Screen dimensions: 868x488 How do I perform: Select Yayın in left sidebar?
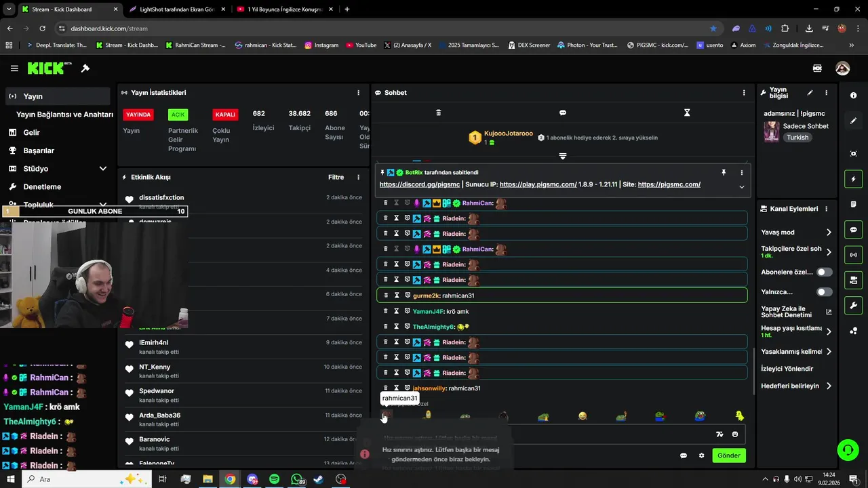(58, 96)
